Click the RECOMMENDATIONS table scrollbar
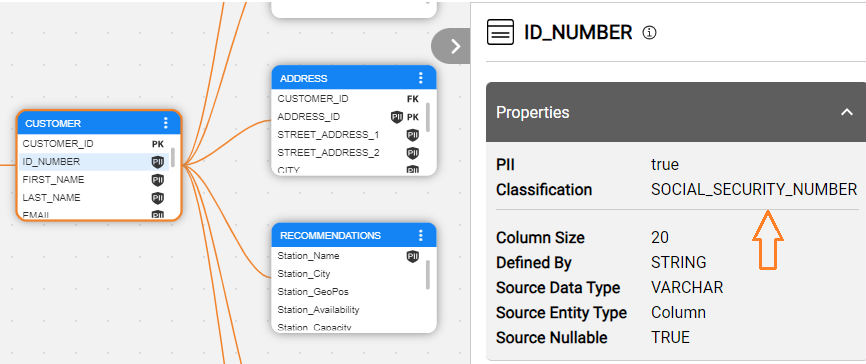 428,275
